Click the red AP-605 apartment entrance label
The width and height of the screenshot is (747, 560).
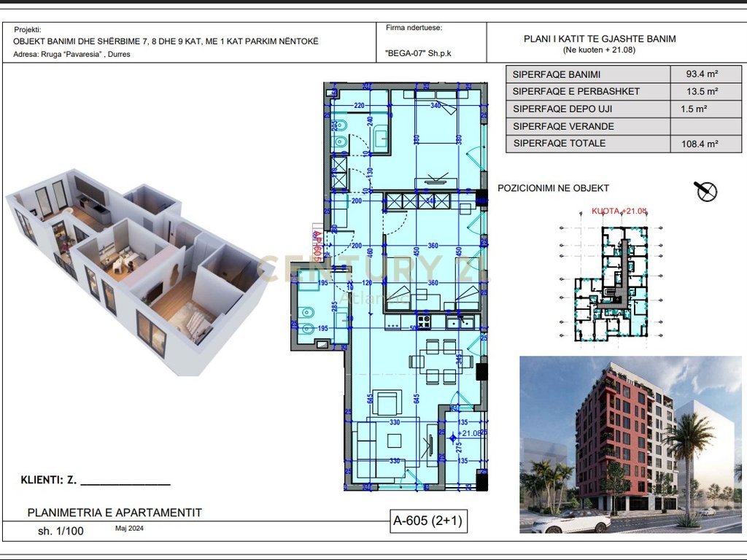317,245
